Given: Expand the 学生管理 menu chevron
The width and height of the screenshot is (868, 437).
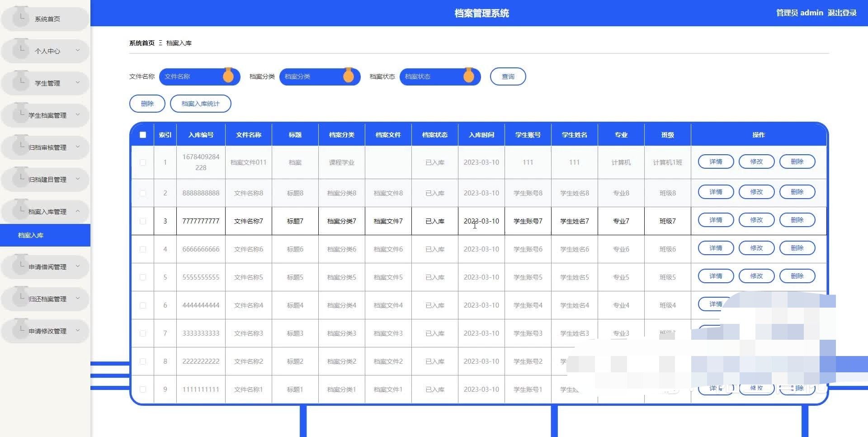Looking at the screenshot, I should tap(78, 82).
